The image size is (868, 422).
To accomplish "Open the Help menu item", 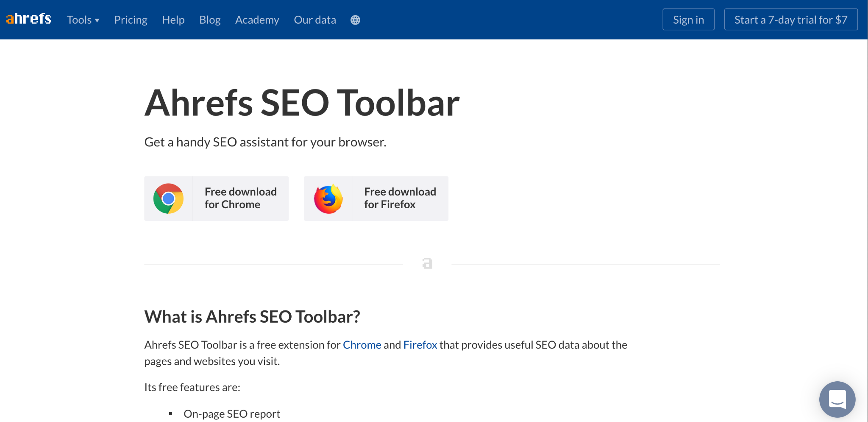I will click(x=173, y=20).
